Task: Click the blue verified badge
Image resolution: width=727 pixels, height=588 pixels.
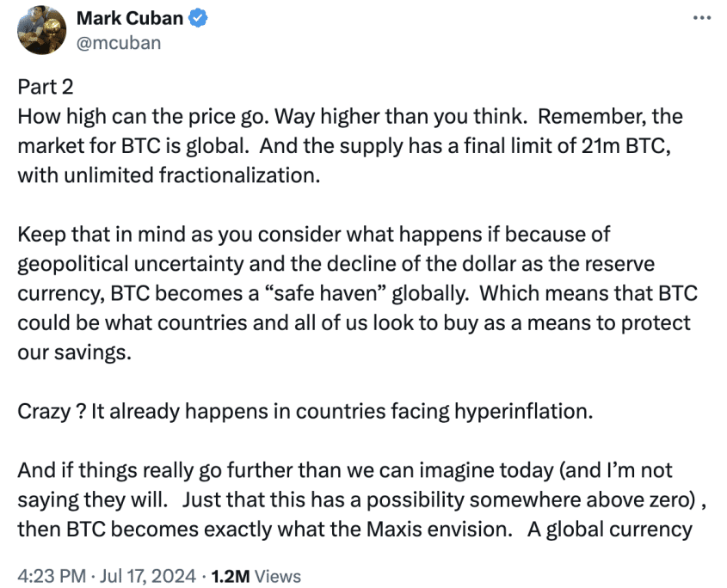Action: coord(193,19)
